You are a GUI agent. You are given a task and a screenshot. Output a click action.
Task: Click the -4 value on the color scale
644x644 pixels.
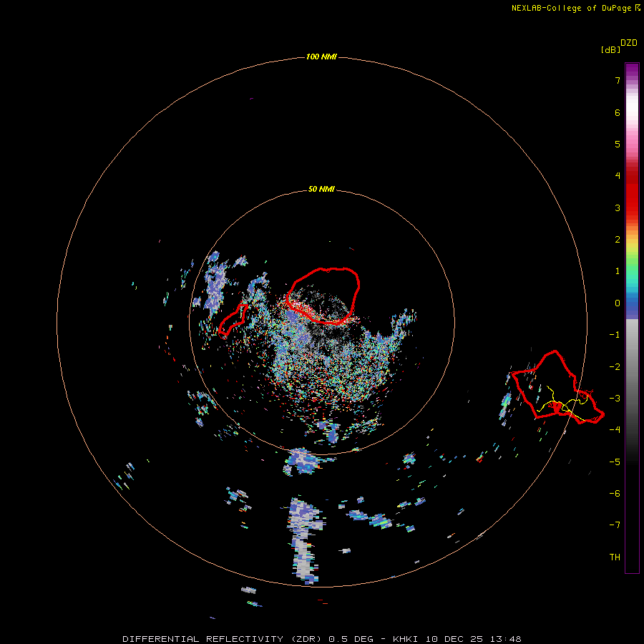click(x=615, y=430)
